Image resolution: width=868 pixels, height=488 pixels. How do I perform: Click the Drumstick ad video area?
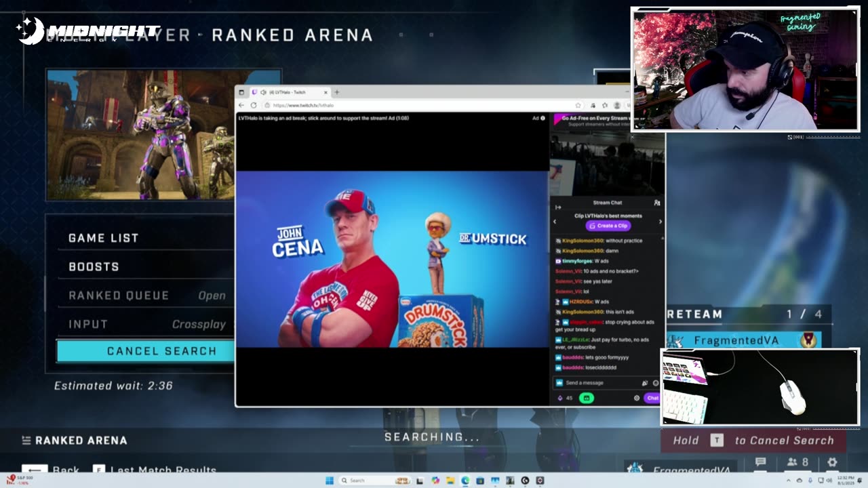pyautogui.click(x=392, y=259)
